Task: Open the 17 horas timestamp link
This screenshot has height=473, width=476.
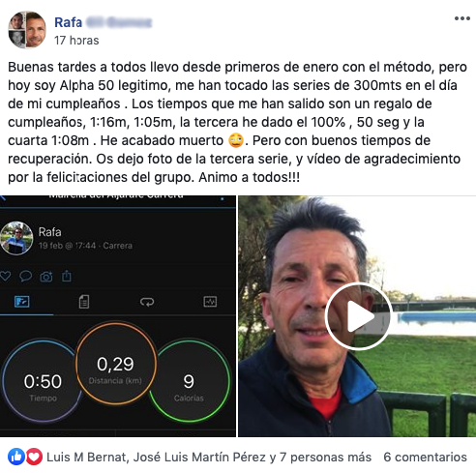Action: pyautogui.click(x=76, y=41)
